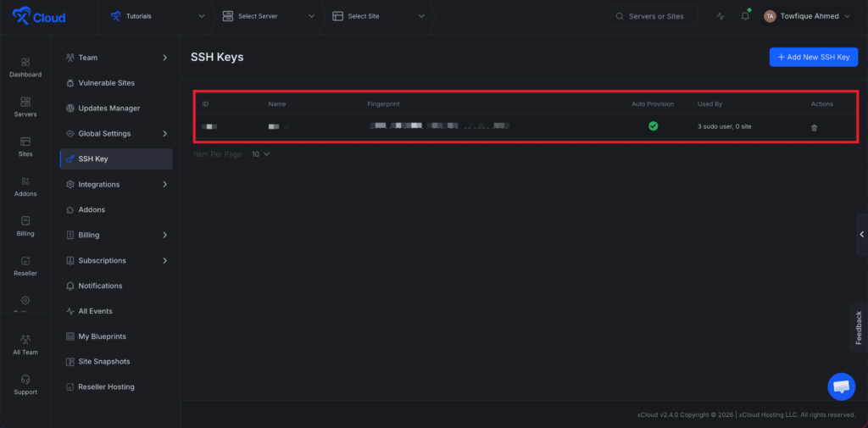Open Servers from the left rail
Image resolution: width=868 pixels, height=428 pixels.
click(25, 107)
